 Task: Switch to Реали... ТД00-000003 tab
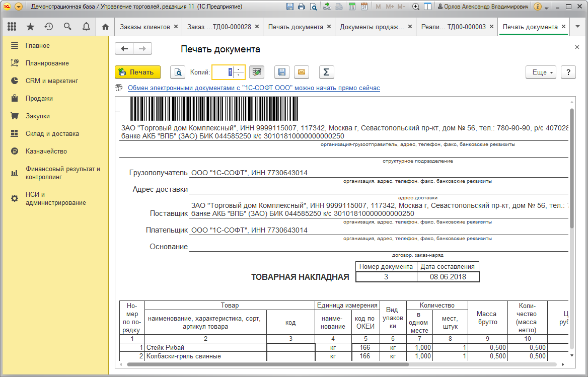pos(453,27)
